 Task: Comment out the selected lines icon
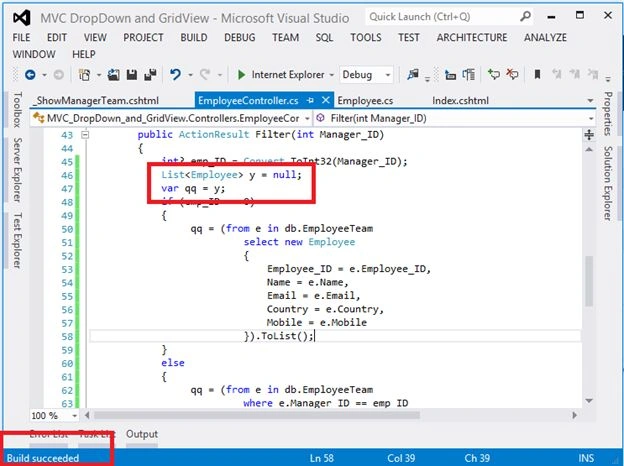[494, 74]
